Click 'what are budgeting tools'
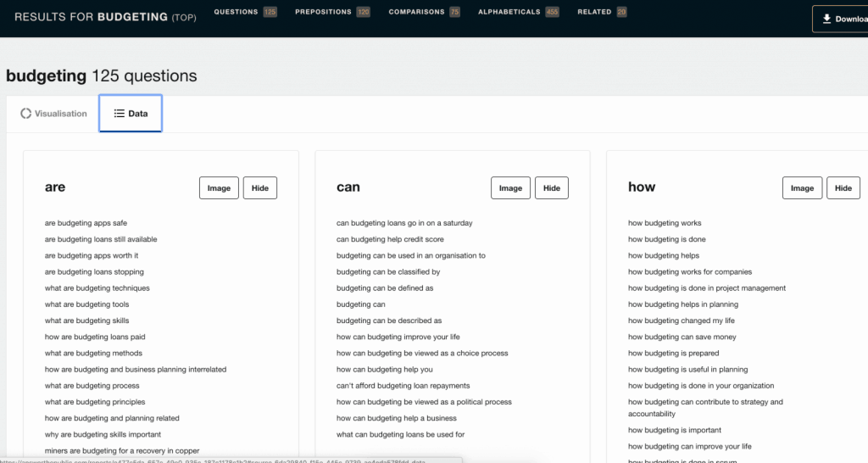Image resolution: width=868 pixels, height=463 pixels. pyautogui.click(x=87, y=304)
